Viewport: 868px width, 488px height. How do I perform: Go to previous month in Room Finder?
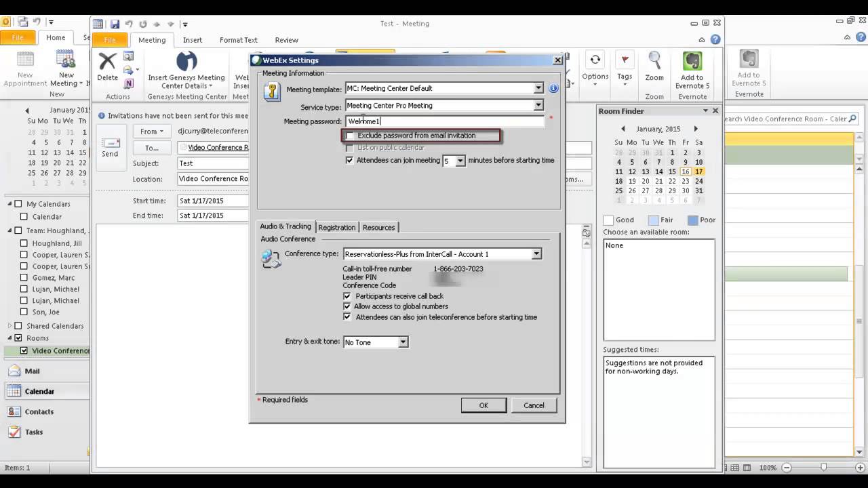623,129
